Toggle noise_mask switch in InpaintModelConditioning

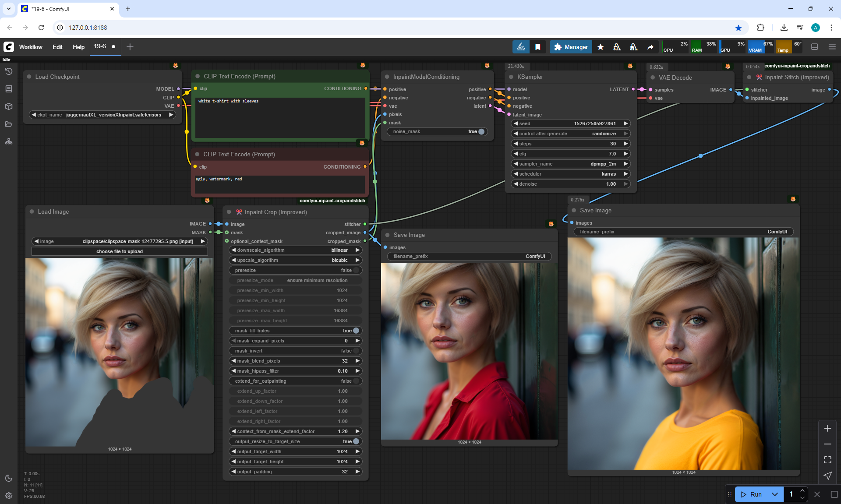(481, 131)
